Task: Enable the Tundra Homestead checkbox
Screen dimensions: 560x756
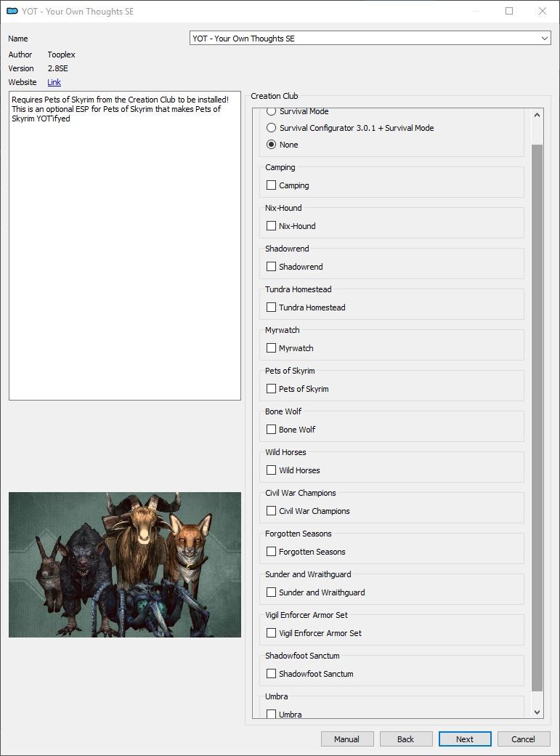Action: coord(272,307)
